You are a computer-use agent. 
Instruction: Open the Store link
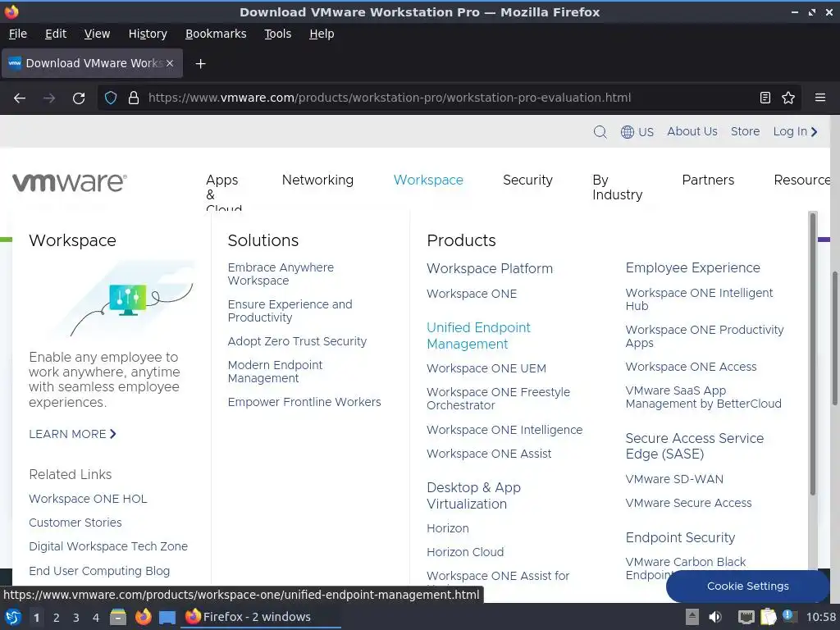click(745, 132)
